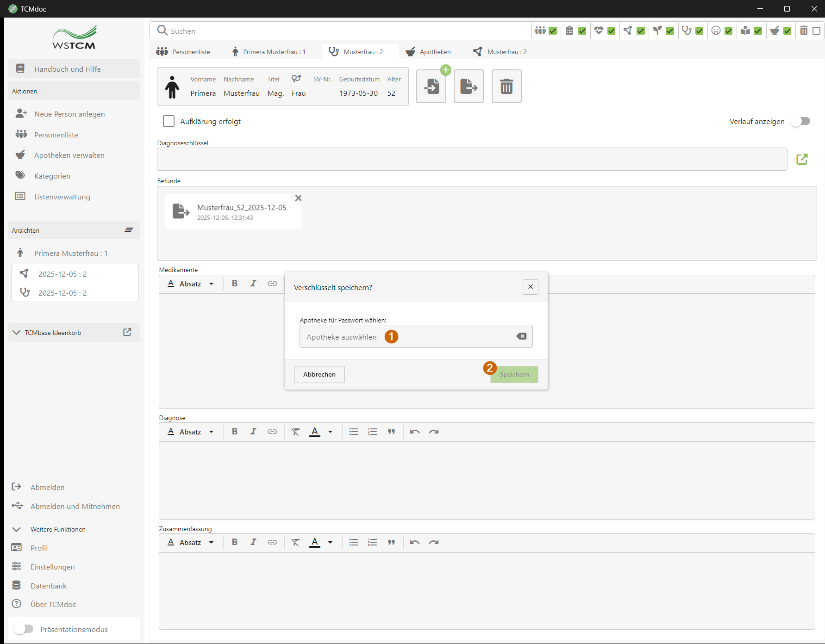Click the Suchen search field
Screen dimensions: 825x644
[343, 31]
